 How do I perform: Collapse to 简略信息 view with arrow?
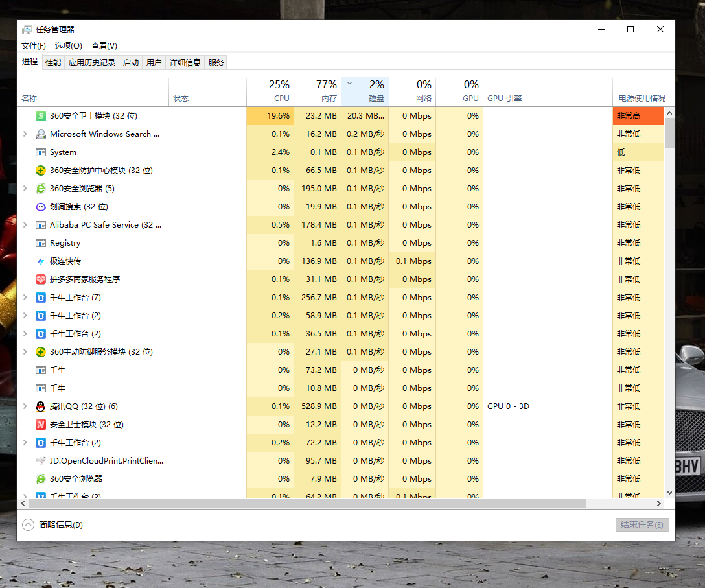(x=28, y=525)
